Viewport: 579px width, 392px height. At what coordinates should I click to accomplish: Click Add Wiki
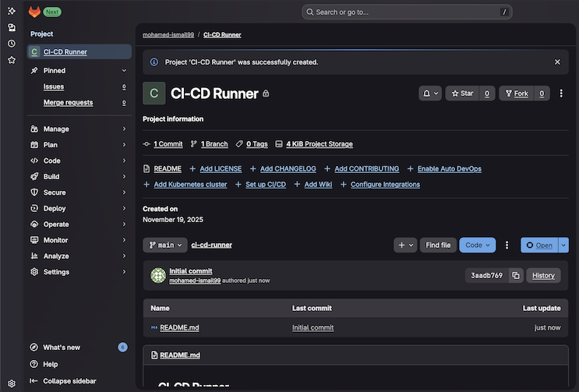click(318, 184)
